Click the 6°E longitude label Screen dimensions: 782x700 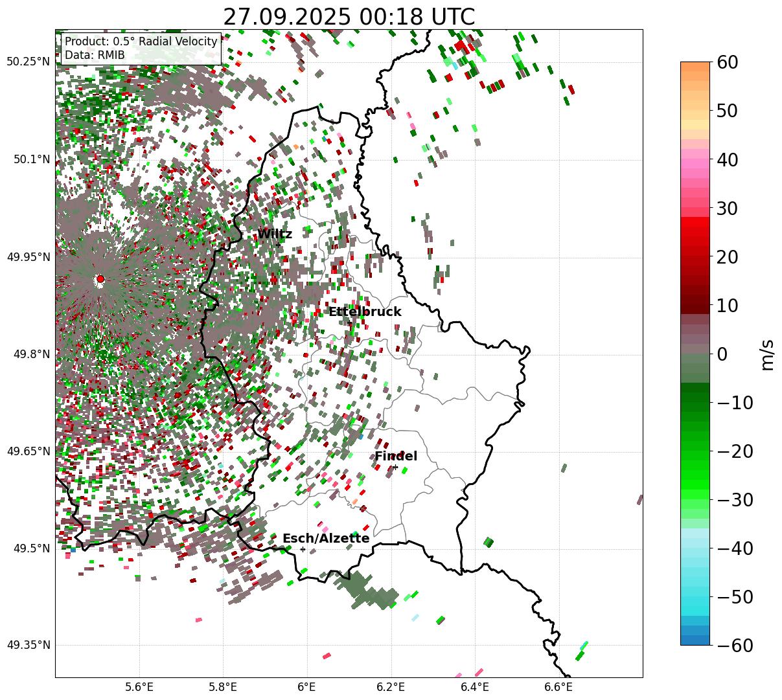coord(306,686)
